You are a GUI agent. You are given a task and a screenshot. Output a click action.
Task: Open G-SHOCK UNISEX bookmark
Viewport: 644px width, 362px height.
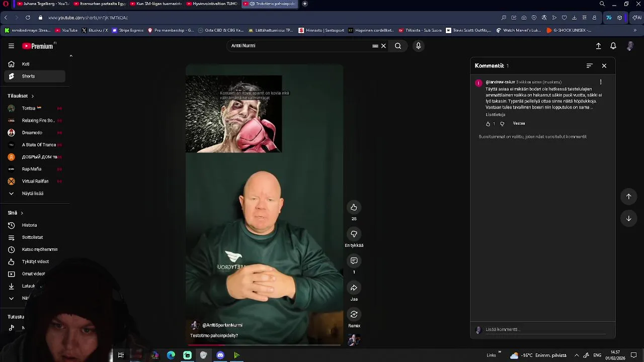pos(569,30)
